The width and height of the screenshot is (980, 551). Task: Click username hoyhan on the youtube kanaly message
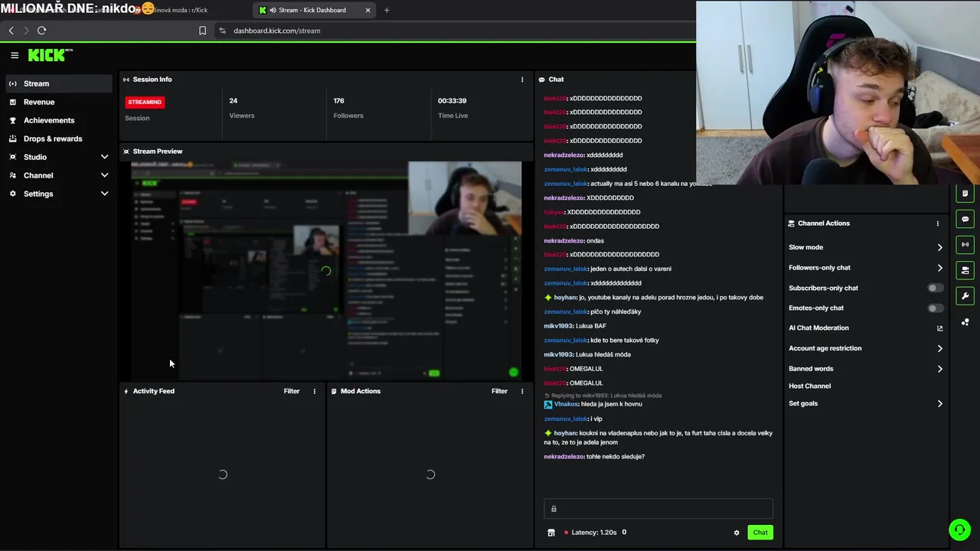point(565,298)
